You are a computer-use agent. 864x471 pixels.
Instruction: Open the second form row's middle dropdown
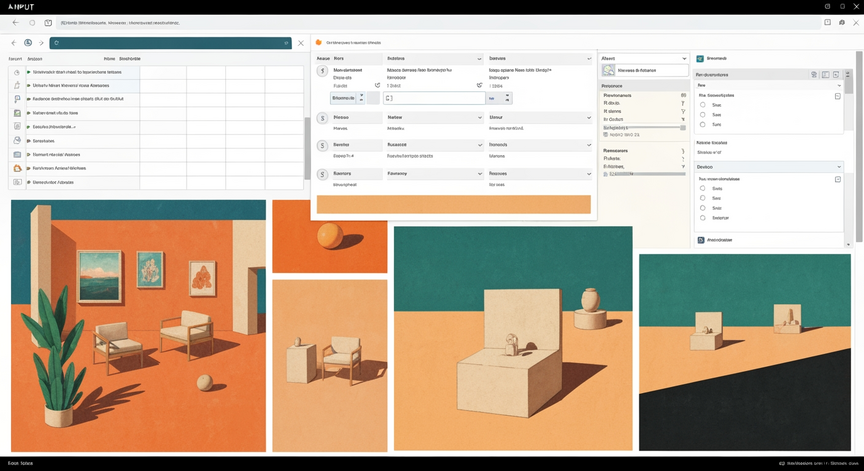point(479,117)
